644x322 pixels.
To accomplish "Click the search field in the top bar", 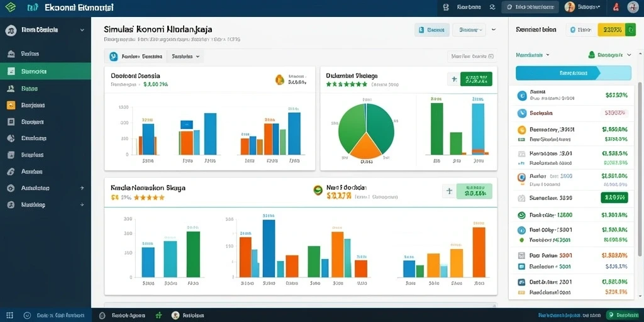I will coord(531,7).
